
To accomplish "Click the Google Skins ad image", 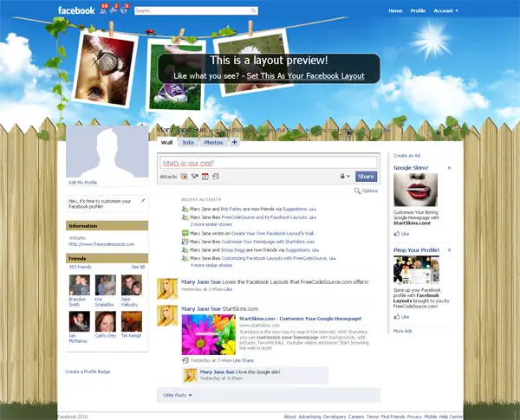I will (x=415, y=190).
